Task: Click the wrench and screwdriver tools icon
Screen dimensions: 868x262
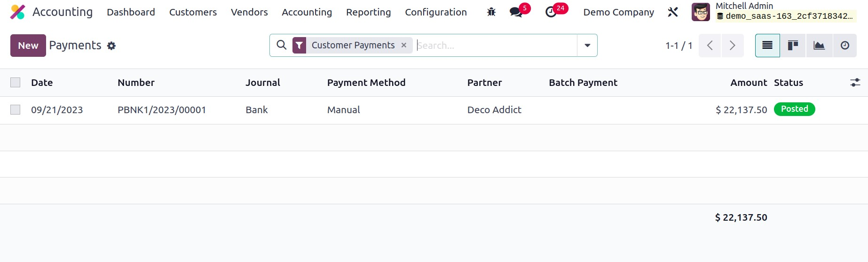Action: [673, 12]
